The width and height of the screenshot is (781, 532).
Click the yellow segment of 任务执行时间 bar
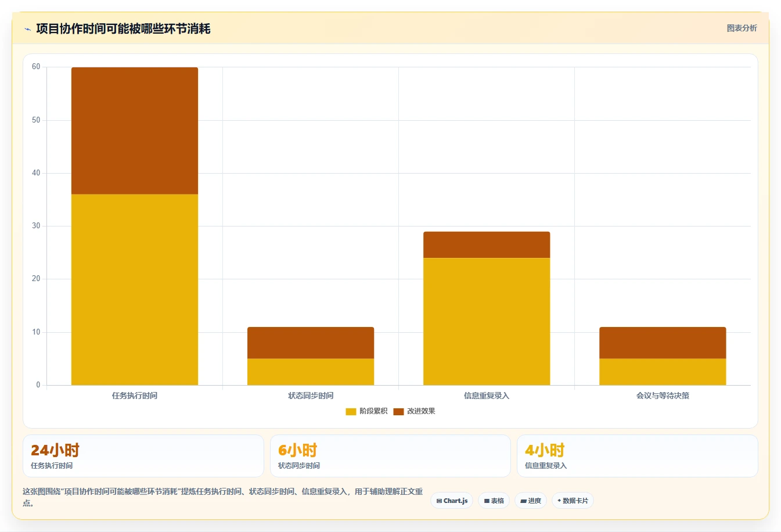[x=135, y=289]
